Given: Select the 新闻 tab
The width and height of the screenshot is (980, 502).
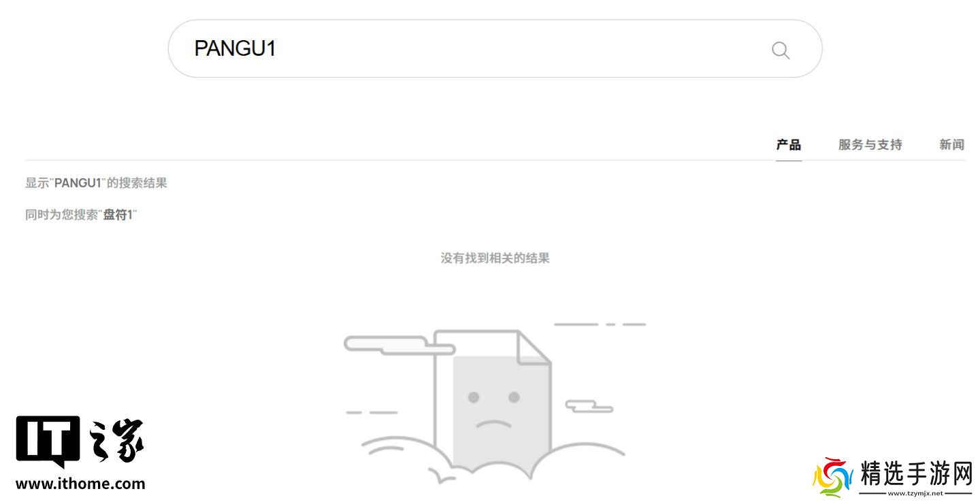Looking at the screenshot, I should click(x=951, y=145).
